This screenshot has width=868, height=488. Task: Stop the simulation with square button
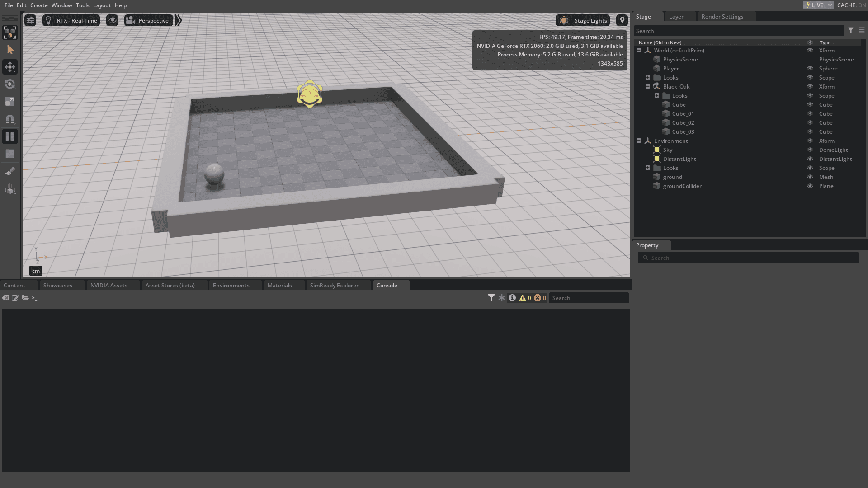pyautogui.click(x=10, y=154)
